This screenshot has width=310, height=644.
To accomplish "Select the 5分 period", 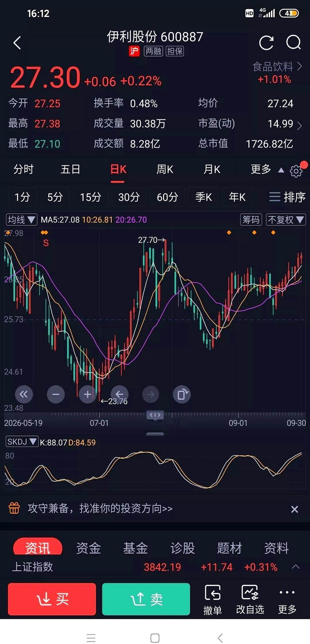I will pyautogui.click(x=55, y=197).
